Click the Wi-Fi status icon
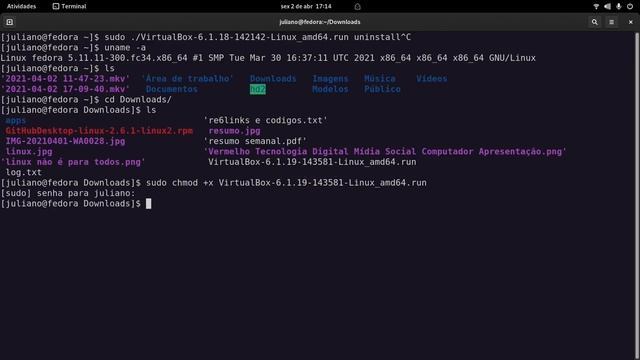This screenshot has height=360, width=640. pos(596,6)
